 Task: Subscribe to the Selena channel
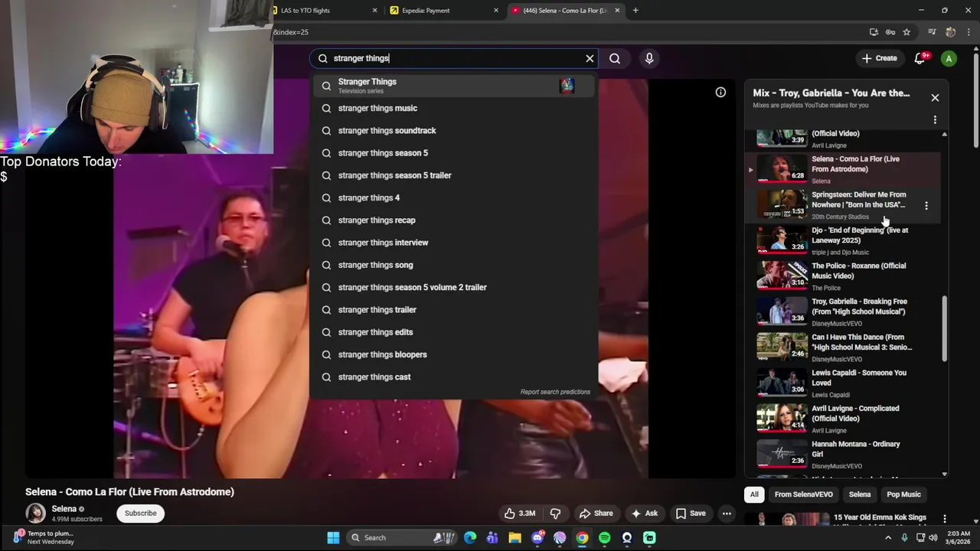click(141, 514)
